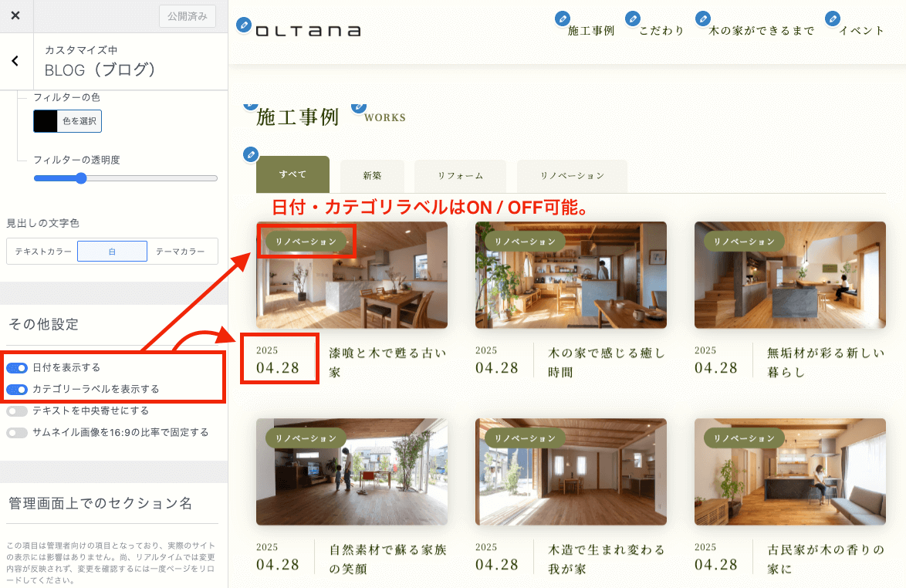The image size is (906, 588).
Task: Click title 木造で生まれ変わる我が家
Action: (607, 559)
